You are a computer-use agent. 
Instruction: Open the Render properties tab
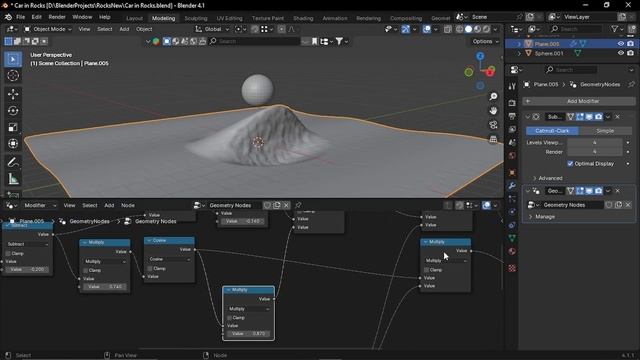512,103
